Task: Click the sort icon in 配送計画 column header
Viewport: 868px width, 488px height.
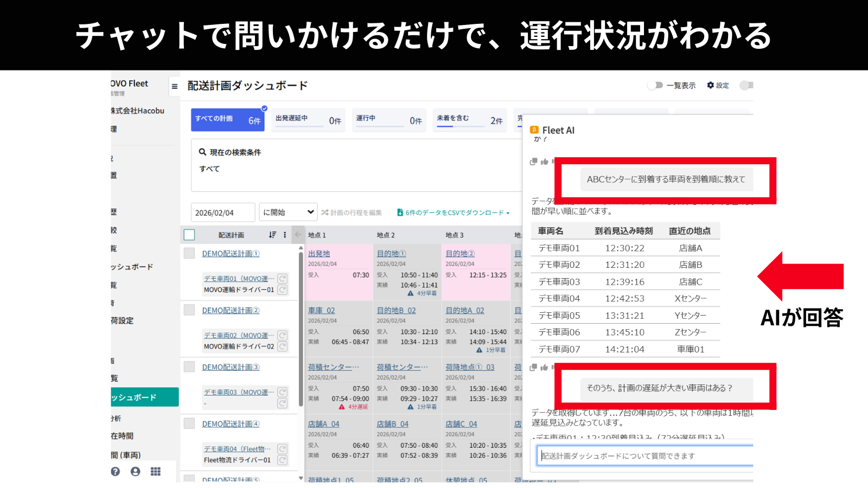Action: pos(272,235)
